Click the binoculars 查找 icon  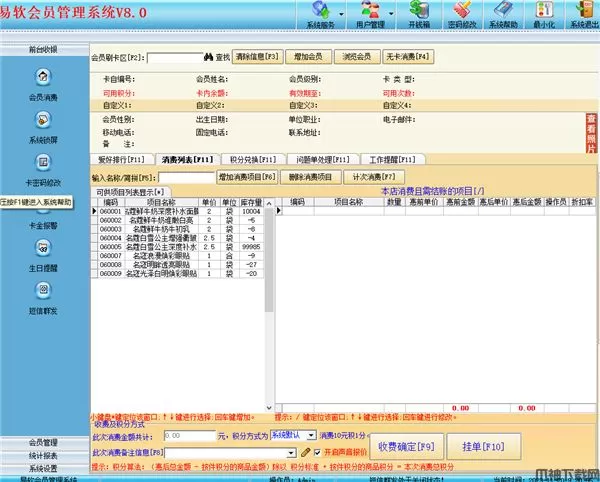click(x=208, y=57)
